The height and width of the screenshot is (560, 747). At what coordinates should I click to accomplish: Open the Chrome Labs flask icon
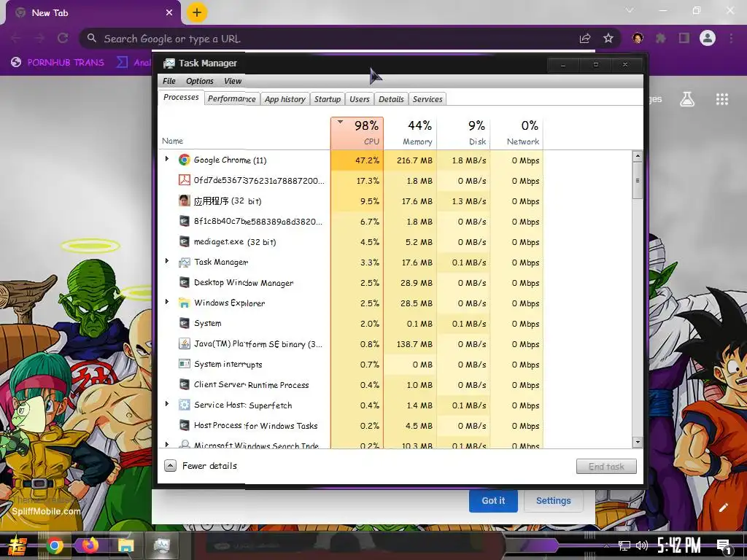pyautogui.click(x=687, y=99)
